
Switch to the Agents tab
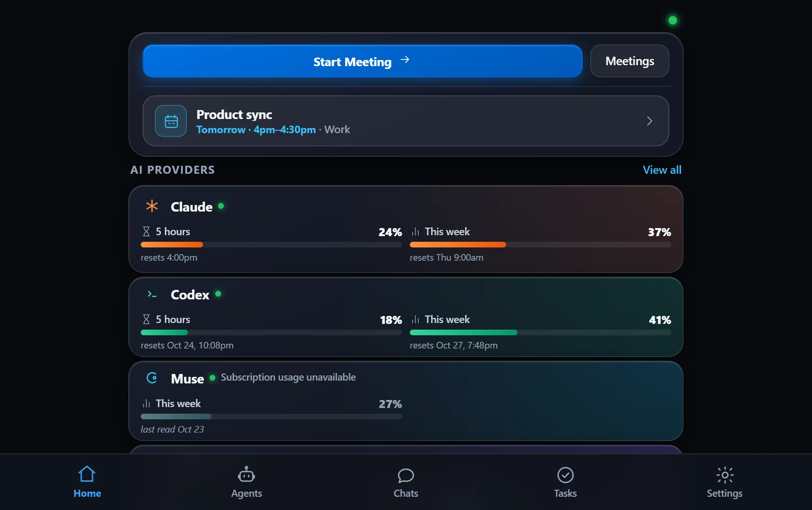(246, 482)
